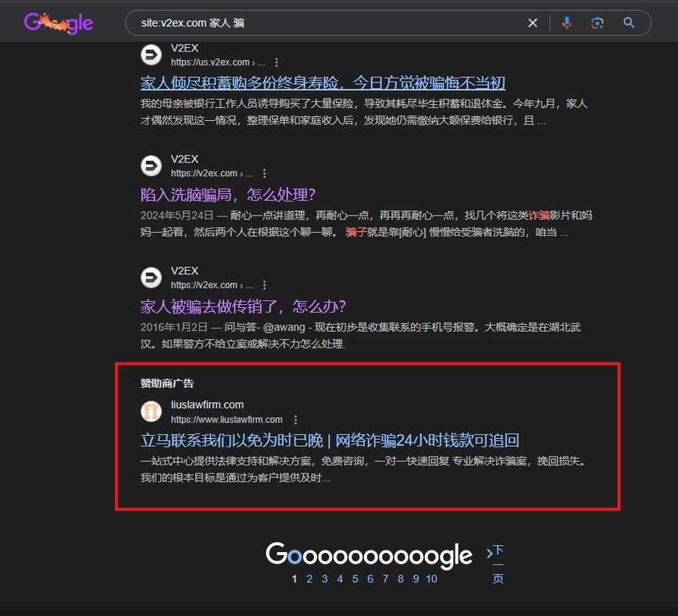Go to results page 10
678x616 pixels.
tap(432, 579)
